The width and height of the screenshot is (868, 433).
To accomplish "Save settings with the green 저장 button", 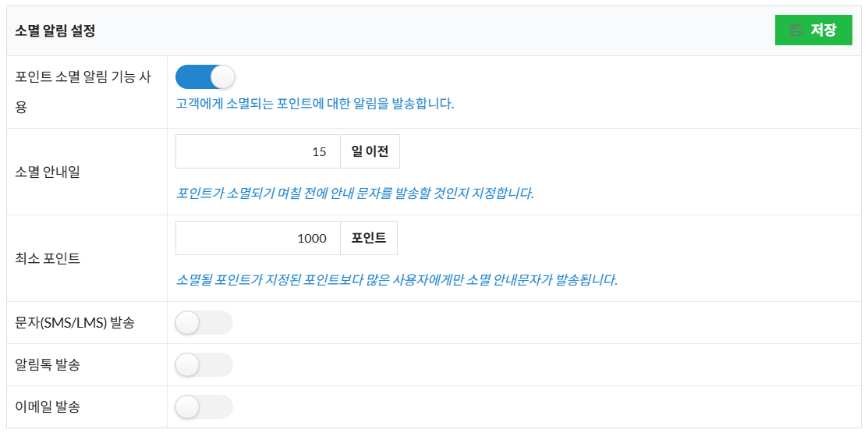I will [x=813, y=30].
